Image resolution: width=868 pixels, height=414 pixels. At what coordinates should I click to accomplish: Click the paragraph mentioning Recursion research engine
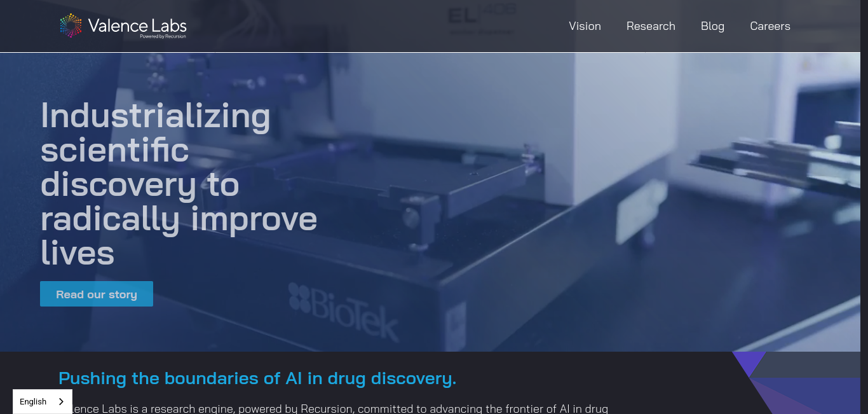337,408
